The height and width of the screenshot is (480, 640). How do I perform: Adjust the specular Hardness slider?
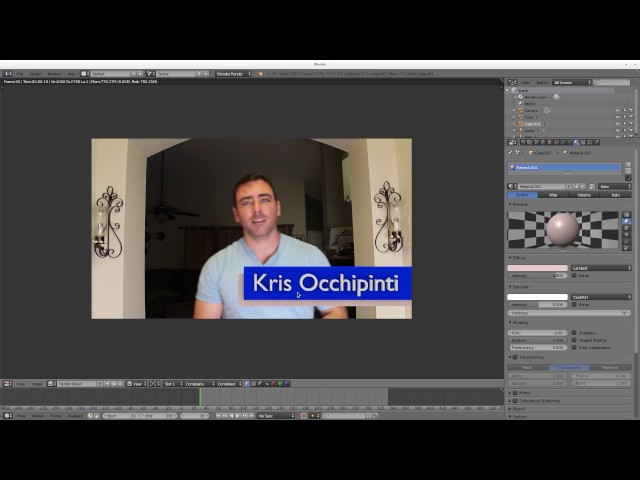pos(569,313)
